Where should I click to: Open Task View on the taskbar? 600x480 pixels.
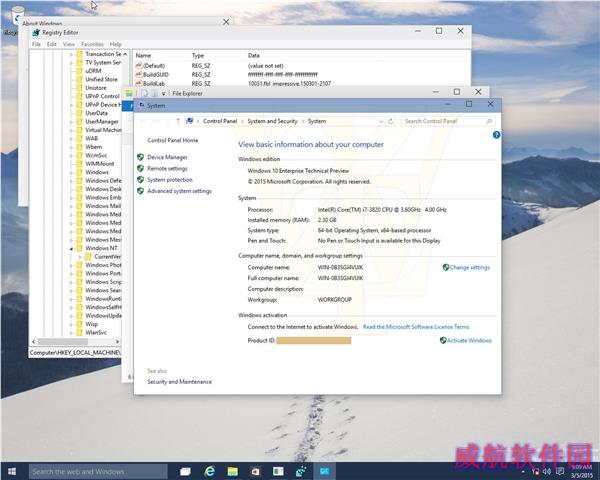(x=186, y=472)
